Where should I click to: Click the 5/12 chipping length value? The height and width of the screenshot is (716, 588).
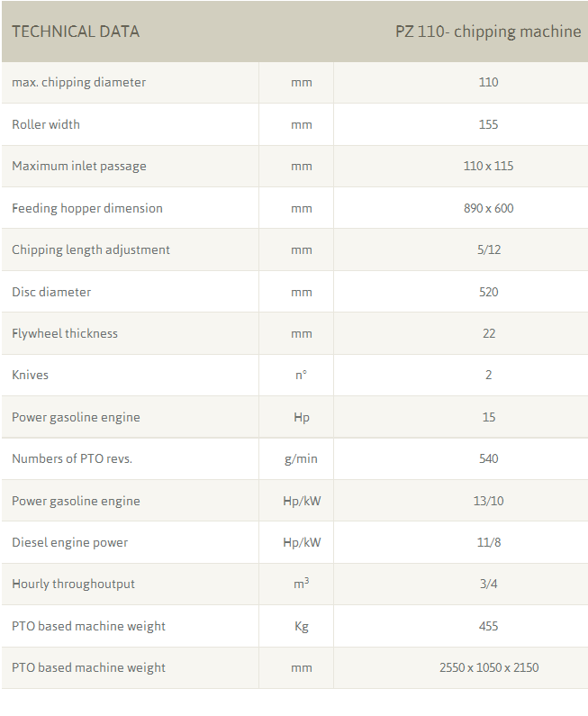click(488, 249)
